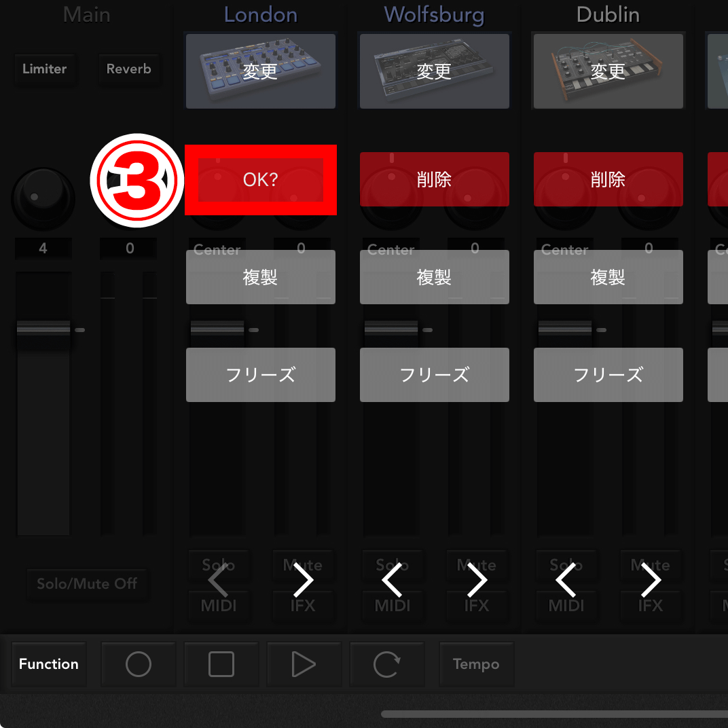
Task: Click the Solo/Mute Off button
Action: click(x=87, y=583)
